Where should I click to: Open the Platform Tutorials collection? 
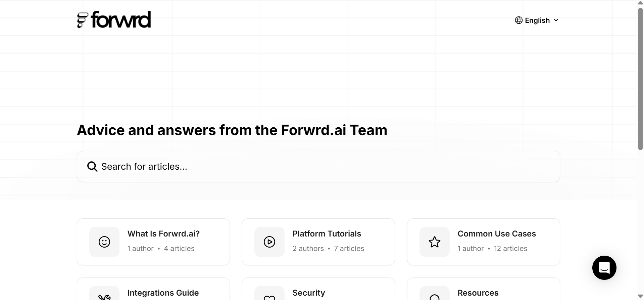pos(318,242)
